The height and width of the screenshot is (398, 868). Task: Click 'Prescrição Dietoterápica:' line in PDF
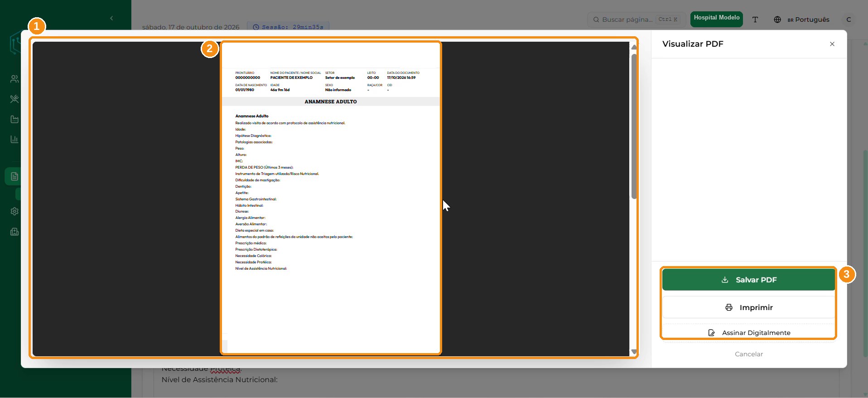256,249
